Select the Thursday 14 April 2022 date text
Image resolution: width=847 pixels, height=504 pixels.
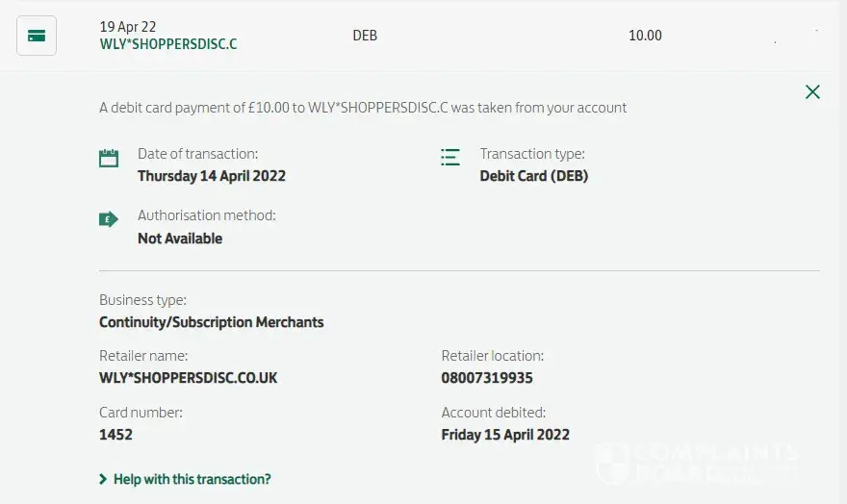pyautogui.click(x=212, y=176)
